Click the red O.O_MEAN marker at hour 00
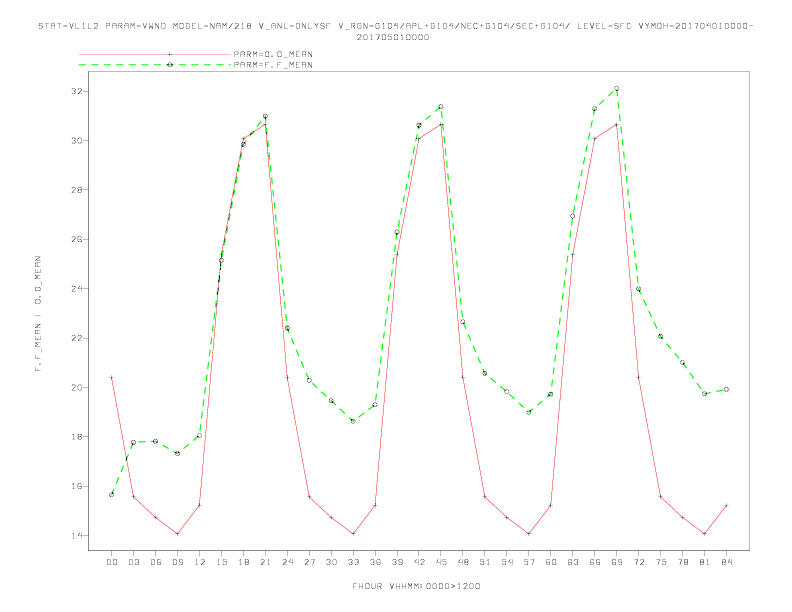The width and height of the screenshot is (792, 612). pos(112,377)
